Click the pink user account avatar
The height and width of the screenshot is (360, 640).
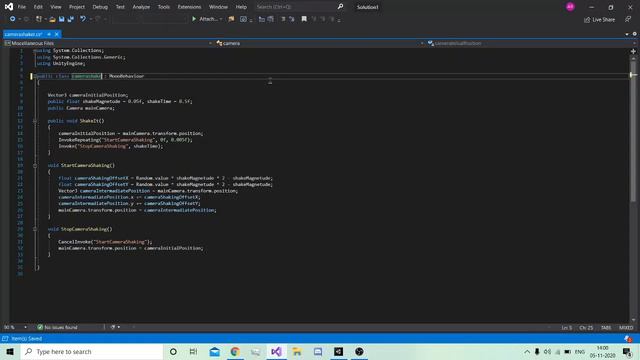point(570,7)
